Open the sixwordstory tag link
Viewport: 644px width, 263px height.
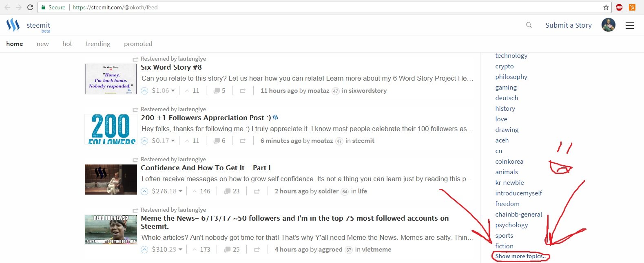click(x=367, y=91)
